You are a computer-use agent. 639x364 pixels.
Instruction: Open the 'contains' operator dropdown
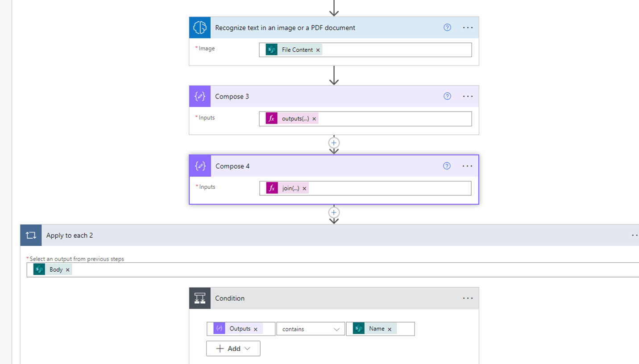(311, 329)
